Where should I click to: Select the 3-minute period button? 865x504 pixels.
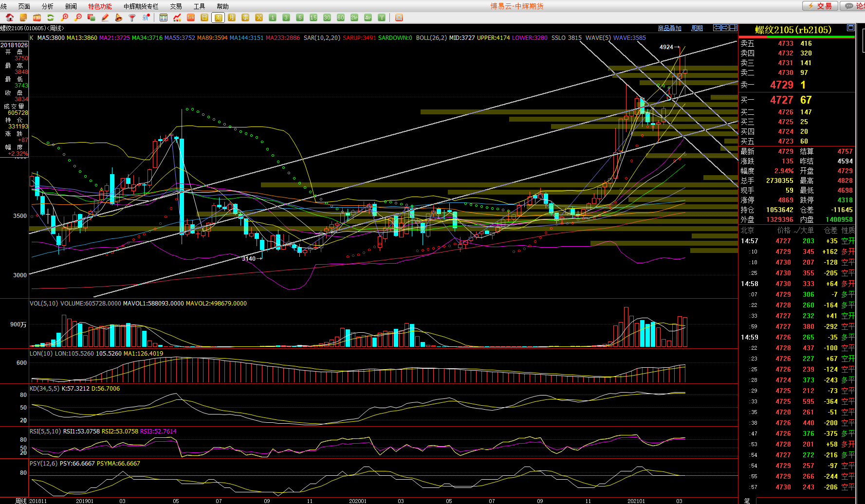point(286,18)
